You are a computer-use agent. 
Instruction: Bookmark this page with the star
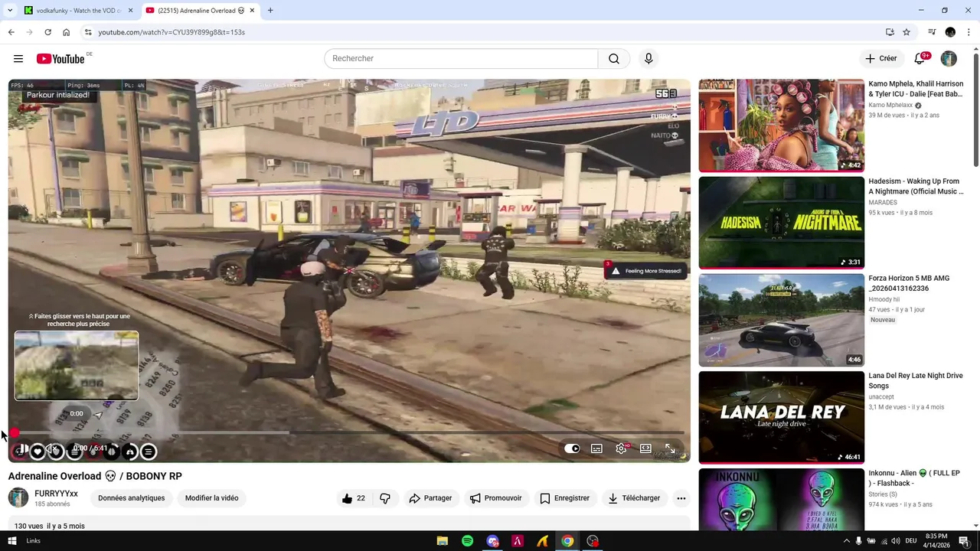click(906, 32)
